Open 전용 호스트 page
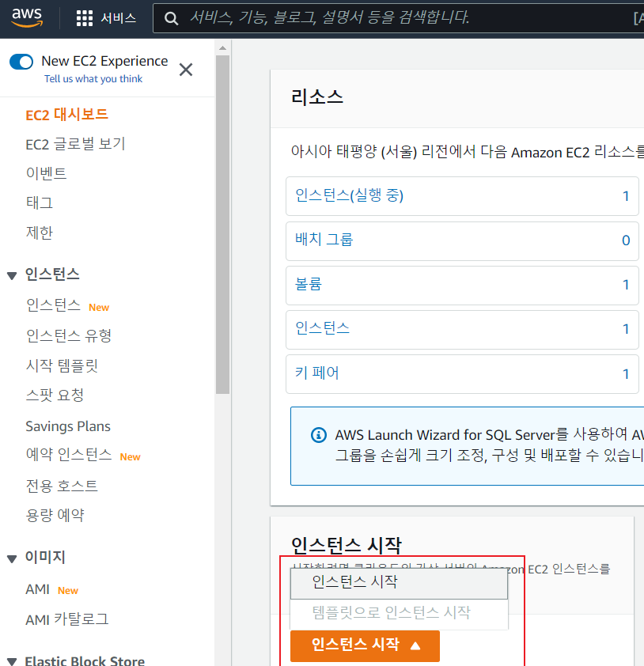The width and height of the screenshot is (644, 666). pos(62,486)
